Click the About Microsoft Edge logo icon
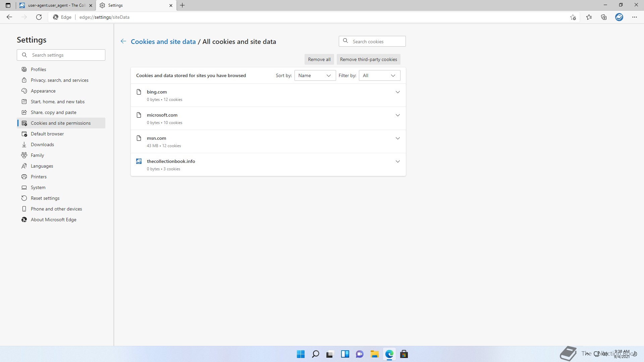Viewport: 644px width, 362px height. (x=24, y=220)
